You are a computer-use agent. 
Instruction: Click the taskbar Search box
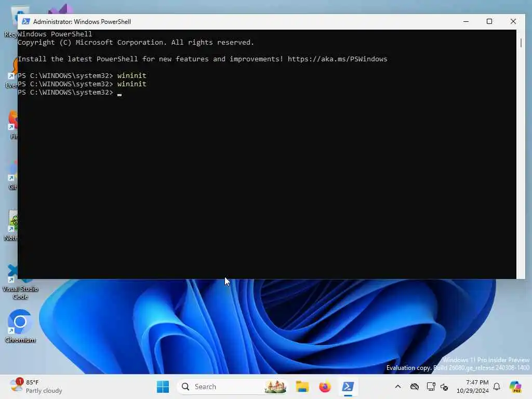(232, 387)
